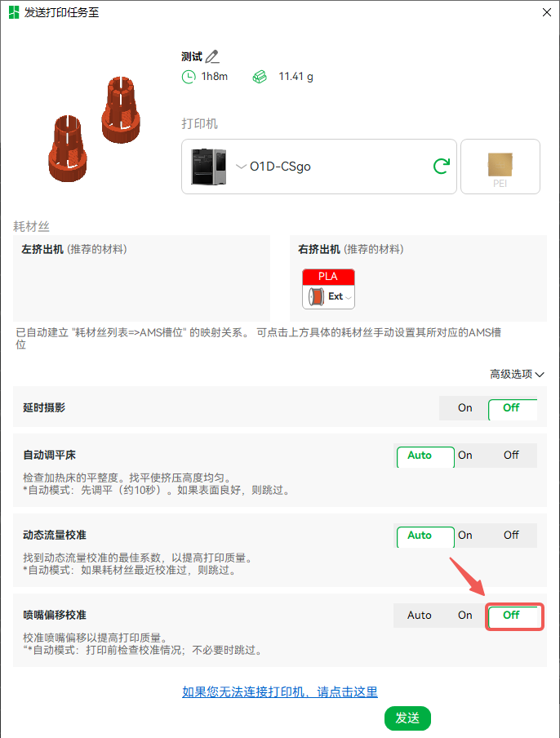Screen dimensions: 560x738
Task: Click the 发送 button
Action: (407, 718)
